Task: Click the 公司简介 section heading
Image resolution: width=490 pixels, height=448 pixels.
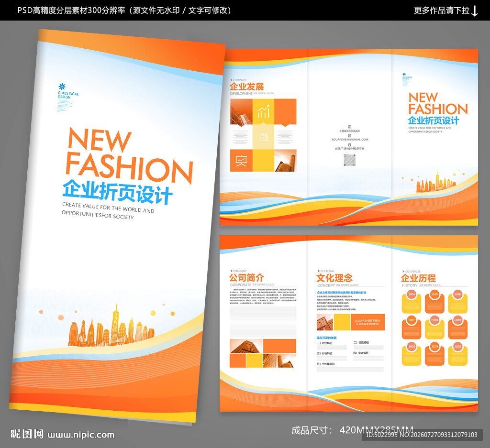Action: tap(247, 277)
